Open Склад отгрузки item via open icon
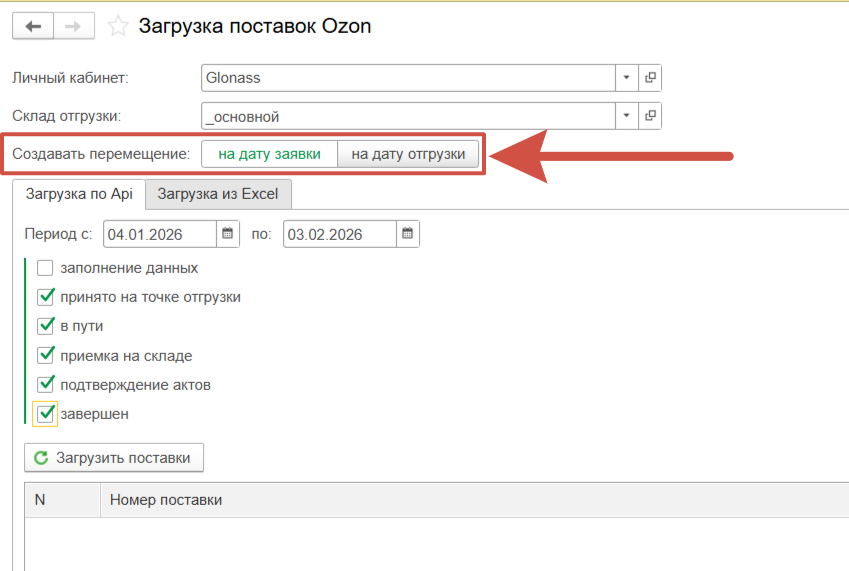The height and width of the screenshot is (571, 849). pyautogui.click(x=650, y=116)
